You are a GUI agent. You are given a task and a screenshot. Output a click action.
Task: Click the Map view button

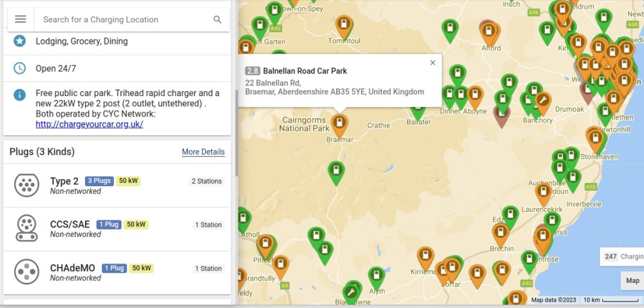(x=632, y=281)
